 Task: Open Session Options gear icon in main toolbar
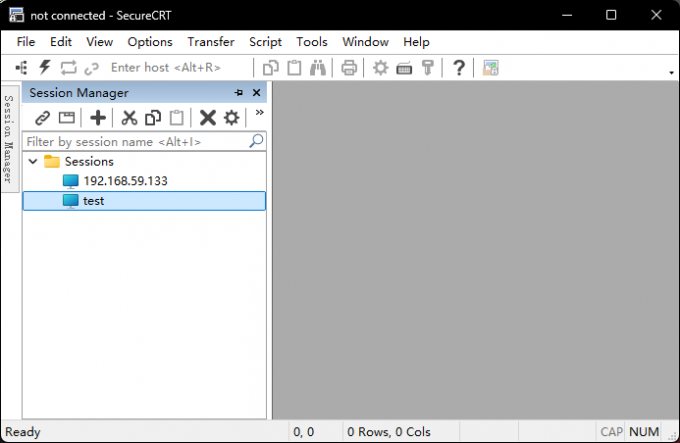click(380, 68)
